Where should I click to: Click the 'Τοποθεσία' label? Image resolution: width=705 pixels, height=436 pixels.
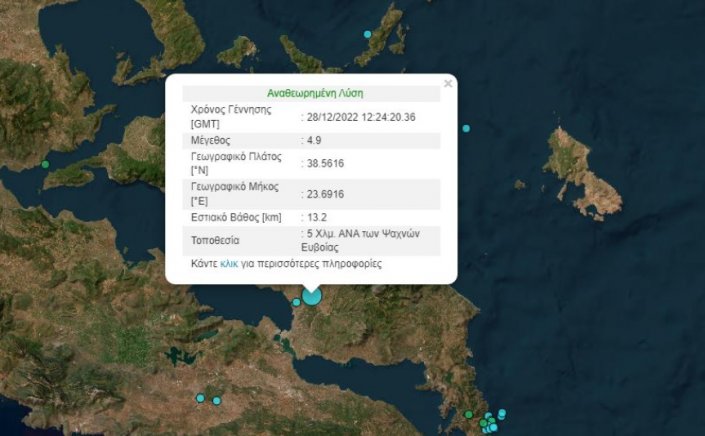[x=215, y=240]
